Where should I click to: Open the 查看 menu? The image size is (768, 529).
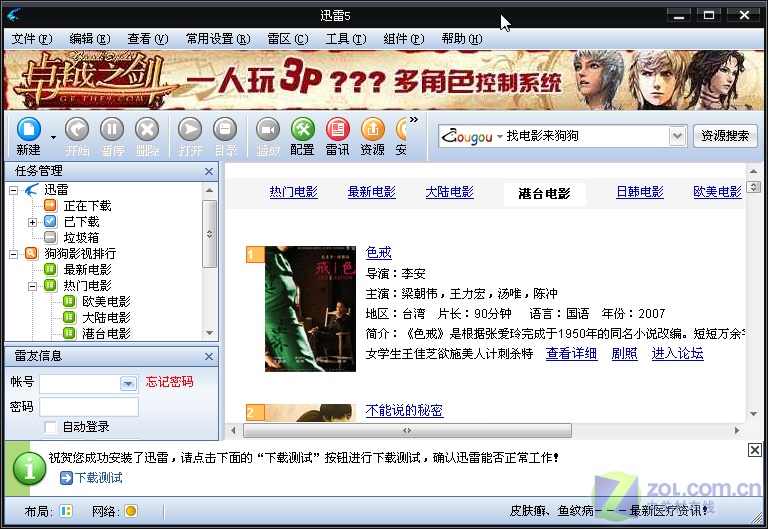[x=148, y=39]
